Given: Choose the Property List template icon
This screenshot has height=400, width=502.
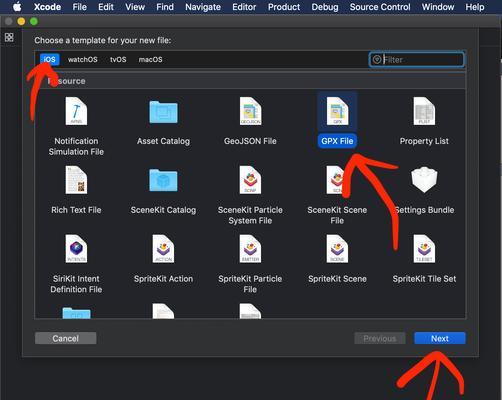Looking at the screenshot, I should (424, 111).
